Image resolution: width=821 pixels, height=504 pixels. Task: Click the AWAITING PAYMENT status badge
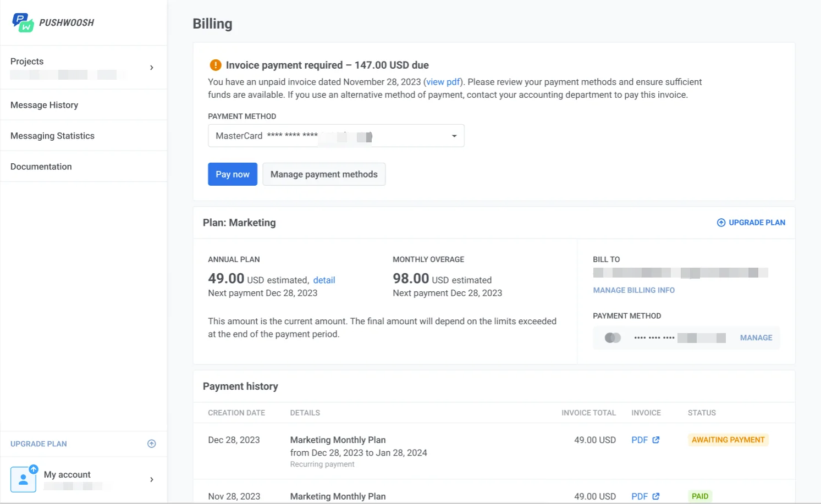coord(728,440)
